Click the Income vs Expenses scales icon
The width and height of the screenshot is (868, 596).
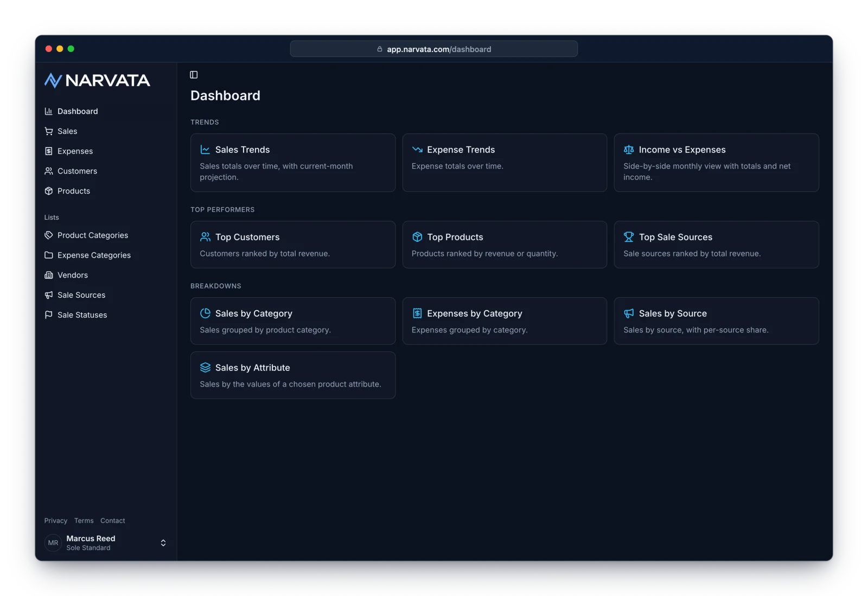pos(629,150)
